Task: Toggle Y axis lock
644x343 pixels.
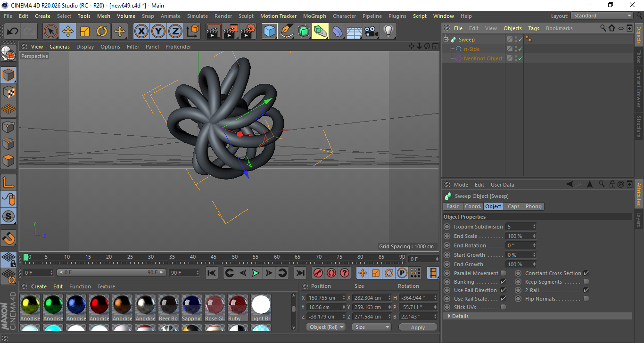Action: pos(158,32)
